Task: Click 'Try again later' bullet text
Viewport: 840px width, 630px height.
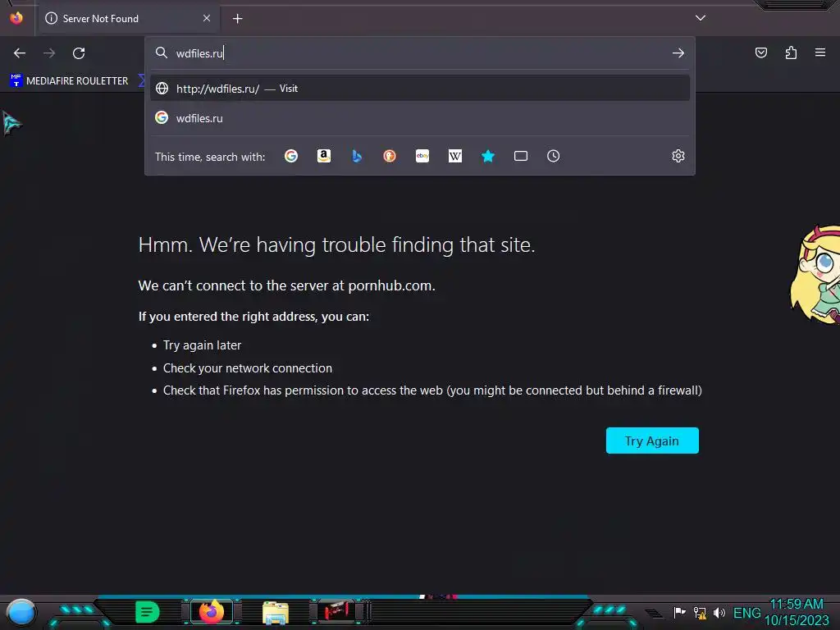Action: pos(202,345)
